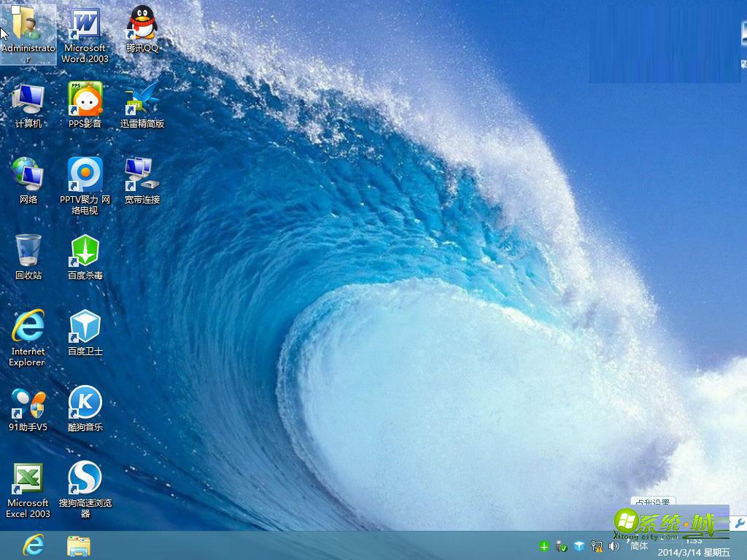Image resolution: width=747 pixels, height=560 pixels.
Task: Open the network warning tray icon
Action: pyautogui.click(x=597, y=545)
